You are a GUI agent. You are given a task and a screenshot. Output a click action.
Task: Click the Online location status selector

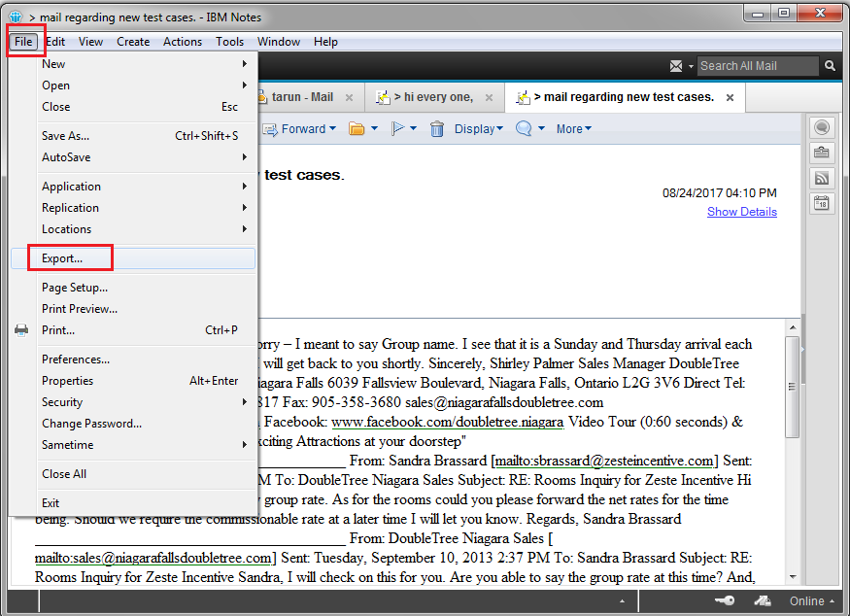coord(811,601)
